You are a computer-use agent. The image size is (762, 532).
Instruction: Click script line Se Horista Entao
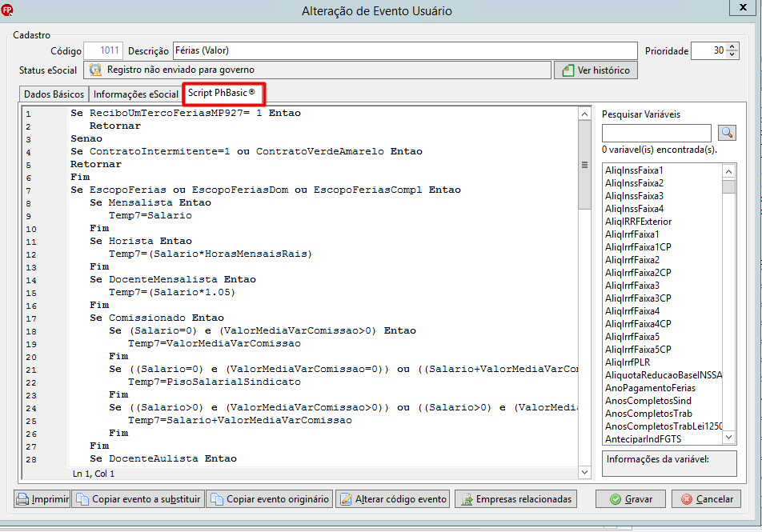[140, 241]
